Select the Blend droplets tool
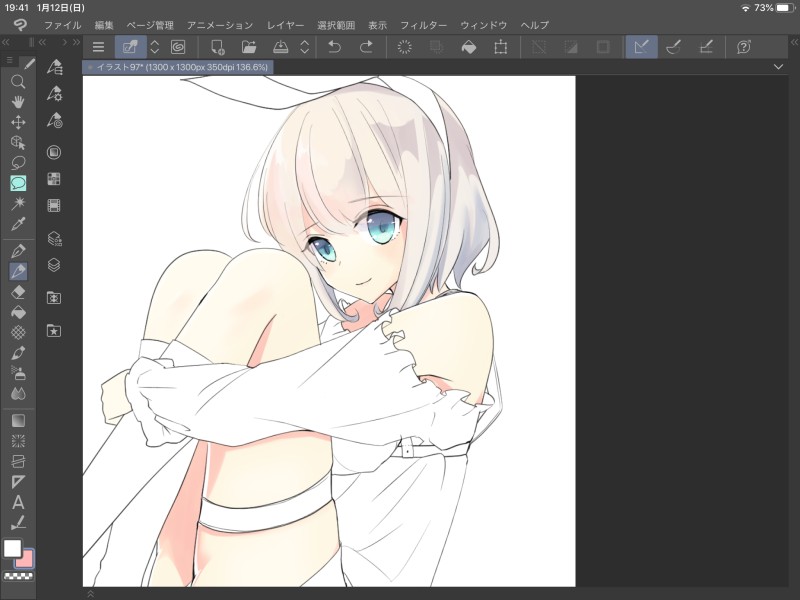Image resolution: width=800 pixels, height=600 pixels. [x=18, y=394]
